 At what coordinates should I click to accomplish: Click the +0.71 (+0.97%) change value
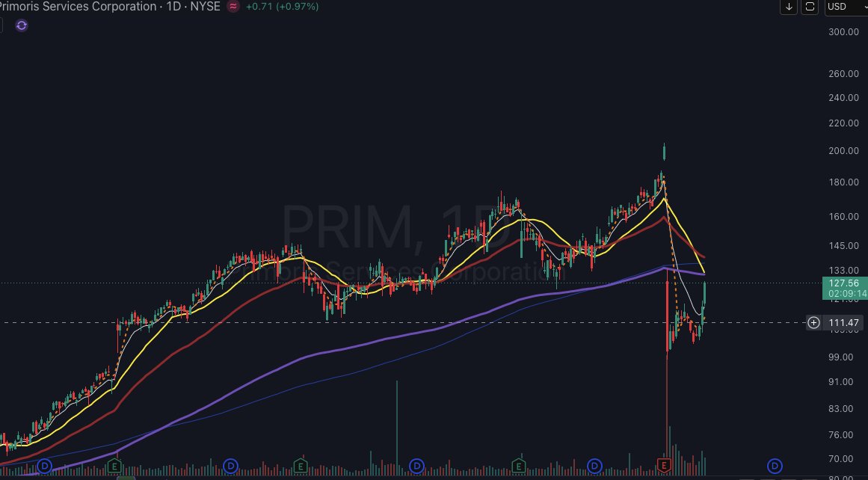(282, 7)
